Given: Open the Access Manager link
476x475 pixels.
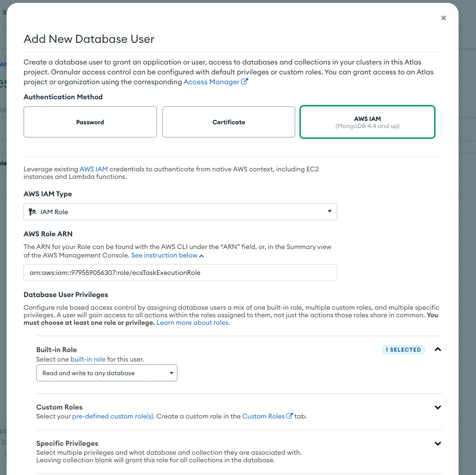Looking at the screenshot, I should pyautogui.click(x=211, y=82).
